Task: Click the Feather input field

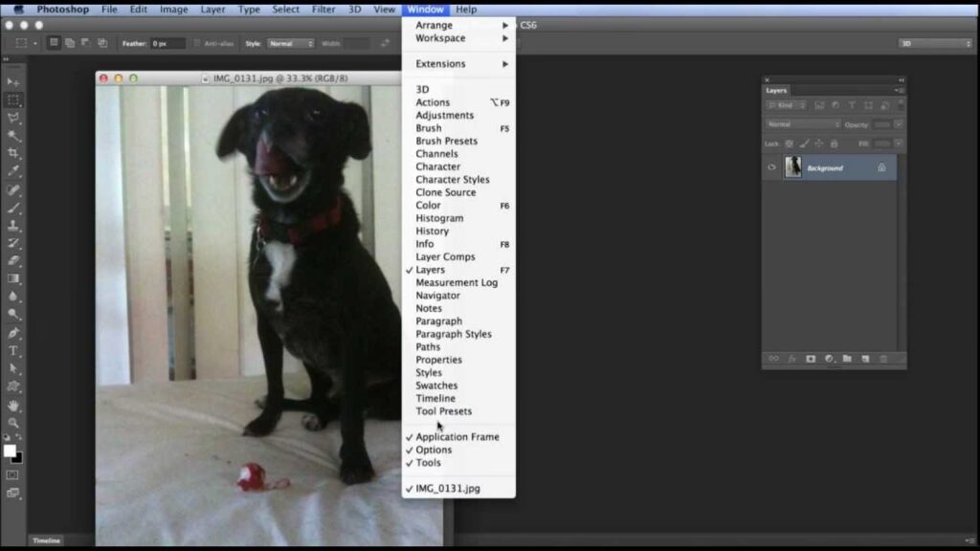Action: 167,43
